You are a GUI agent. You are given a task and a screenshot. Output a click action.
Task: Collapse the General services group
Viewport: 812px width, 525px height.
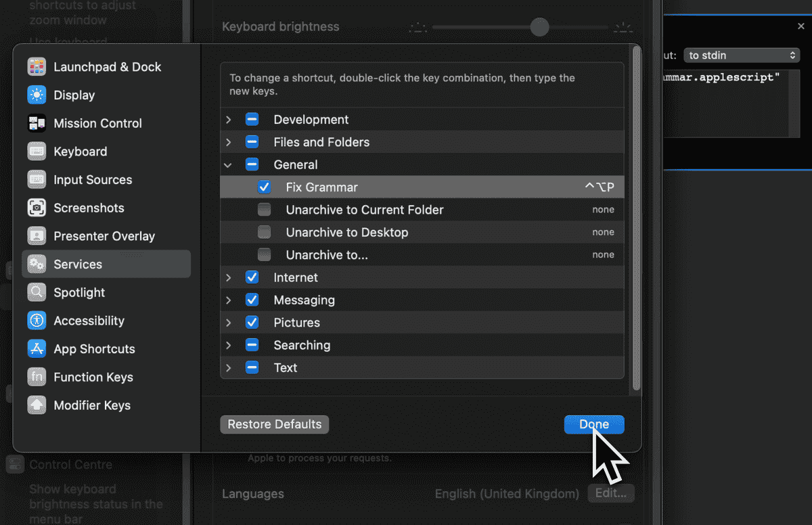point(228,164)
